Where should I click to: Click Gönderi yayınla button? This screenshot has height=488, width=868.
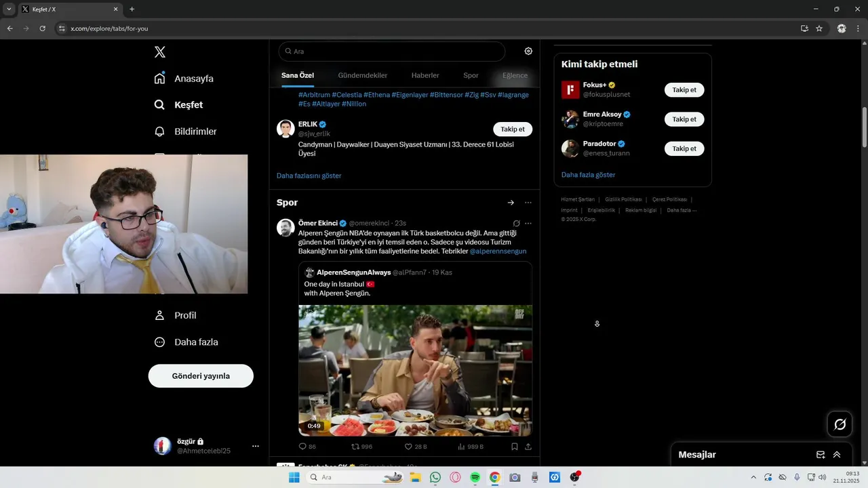coord(201,376)
